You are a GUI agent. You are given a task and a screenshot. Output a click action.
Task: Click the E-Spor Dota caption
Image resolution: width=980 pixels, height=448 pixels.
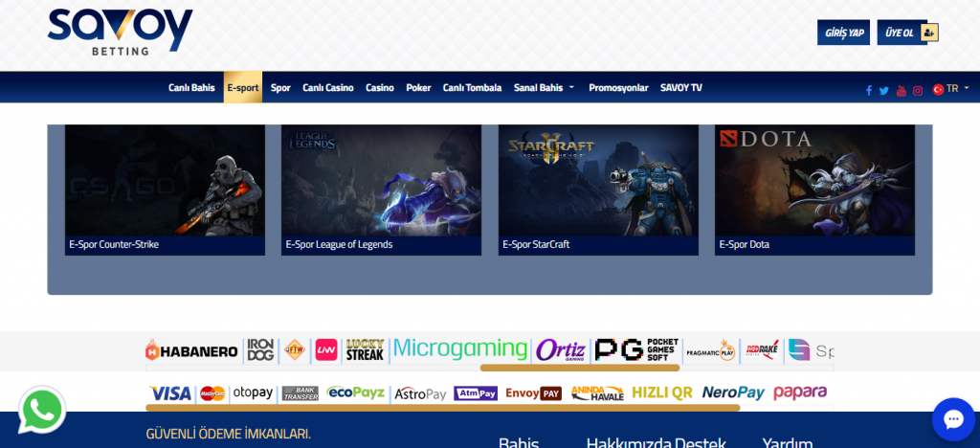point(745,244)
